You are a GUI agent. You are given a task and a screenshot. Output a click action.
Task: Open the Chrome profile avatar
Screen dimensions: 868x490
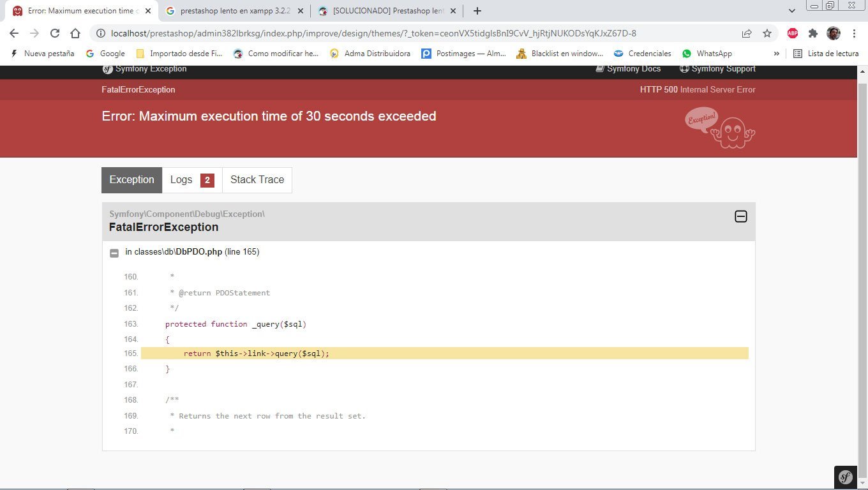834,33
